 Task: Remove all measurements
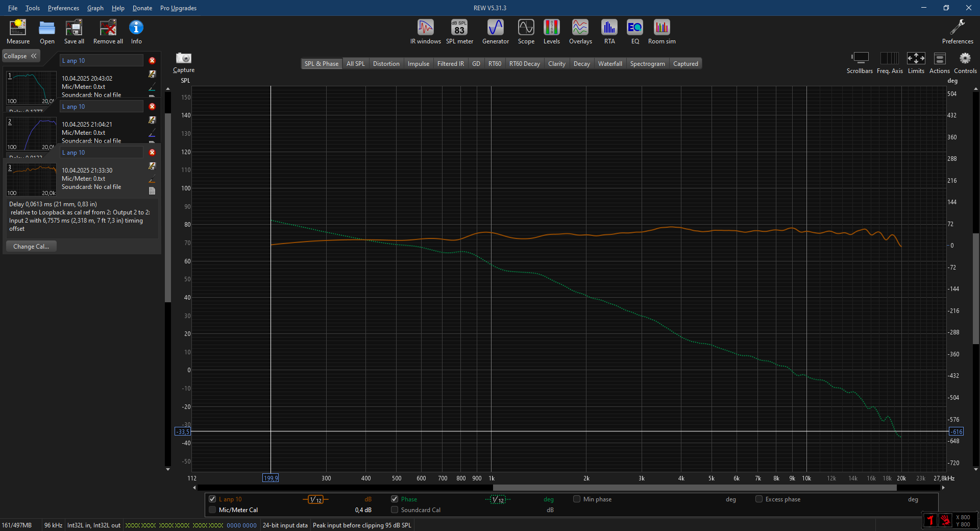[x=108, y=32]
